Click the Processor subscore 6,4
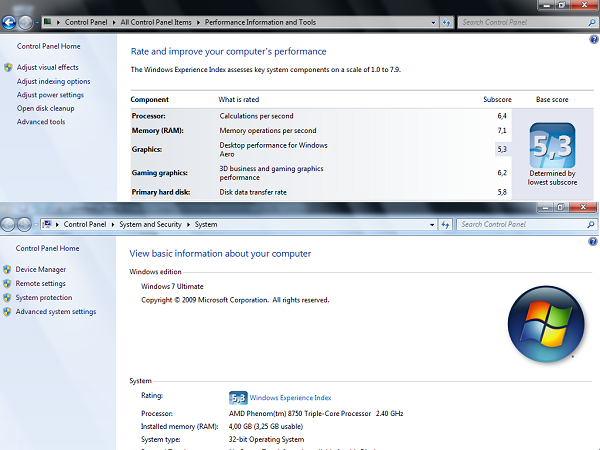600x450 pixels. pyautogui.click(x=502, y=116)
